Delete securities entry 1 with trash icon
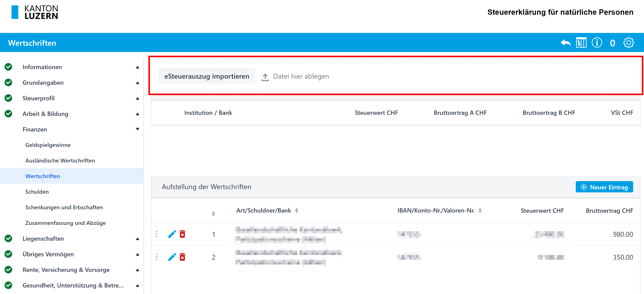644x294 pixels. (183, 234)
